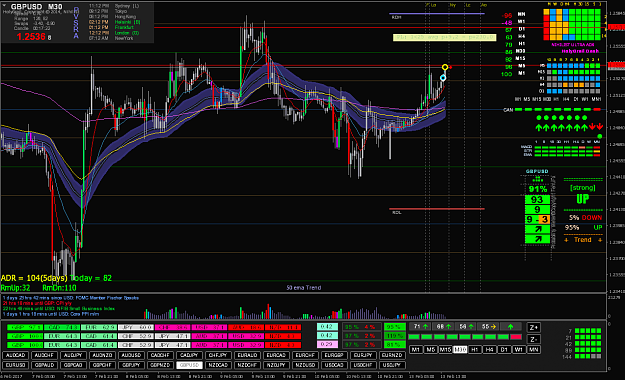Open the EURCHF pair chart
The width and height of the screenshot is (625, 380).
[305, 355]
